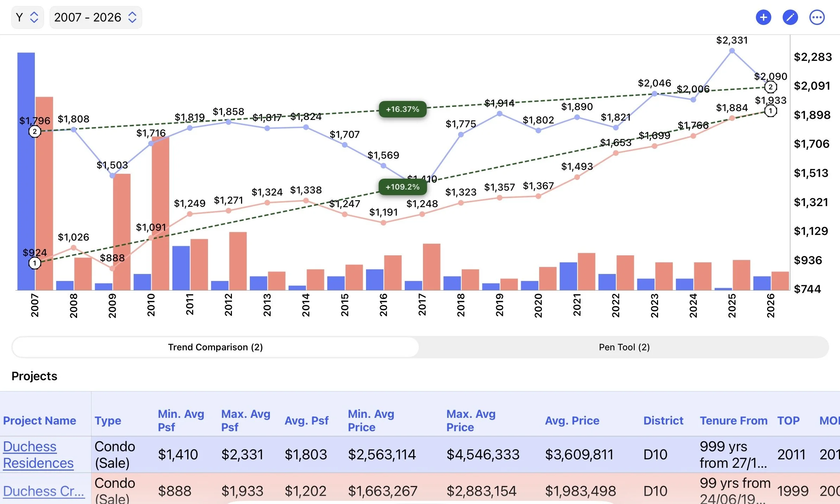The width and height of the screenshot is (840, 504).
Task: Tap the blue plus add button
Action: [763, 17]
